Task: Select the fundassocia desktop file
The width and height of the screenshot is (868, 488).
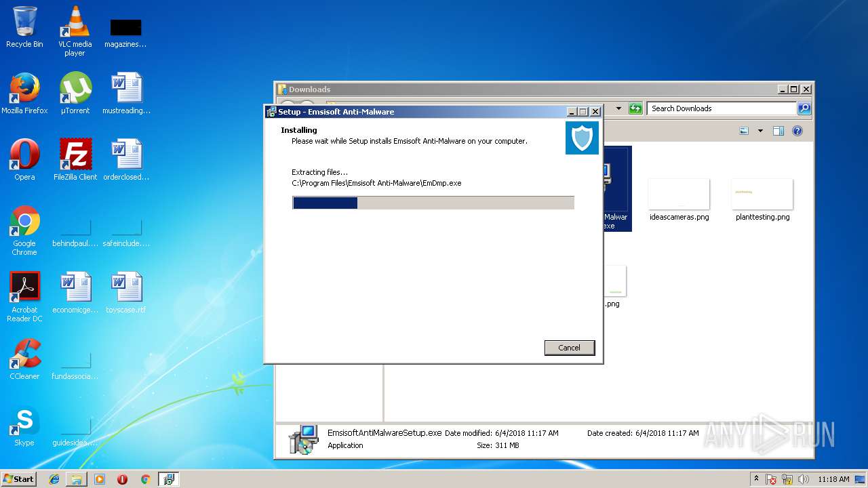Action: tap(75, 364)
